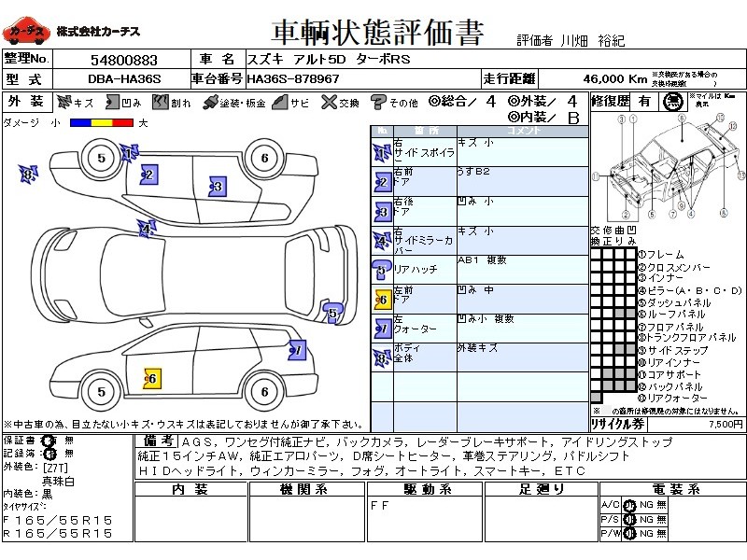Viewport: 747px width, 560px height.
Task: Click table row icon for 右サイドスポイラー
Action: pos(382,152)
